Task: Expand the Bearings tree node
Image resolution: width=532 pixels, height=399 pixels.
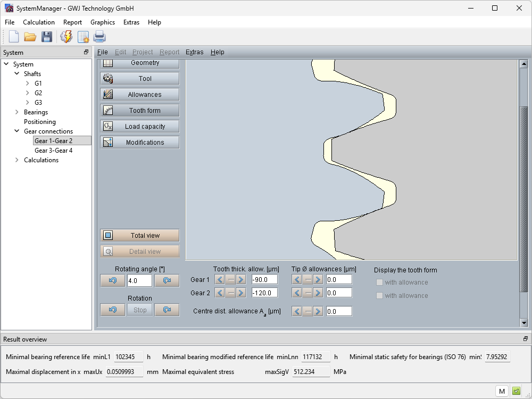Action: (17, 112)
